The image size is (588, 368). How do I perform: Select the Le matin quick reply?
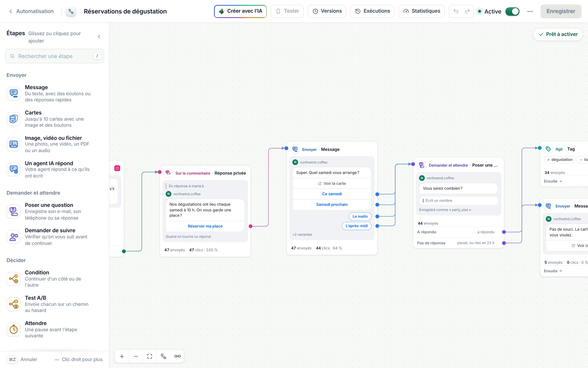point(360,216)
